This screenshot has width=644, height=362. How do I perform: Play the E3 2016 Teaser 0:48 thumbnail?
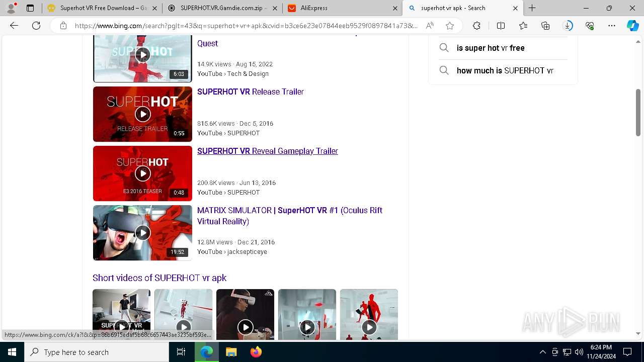pyautogui.click(x=142, y=173)
